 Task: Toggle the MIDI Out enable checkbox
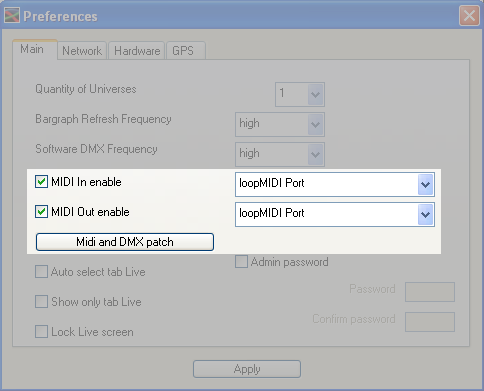pyautogui.click(x=41, y=212)
